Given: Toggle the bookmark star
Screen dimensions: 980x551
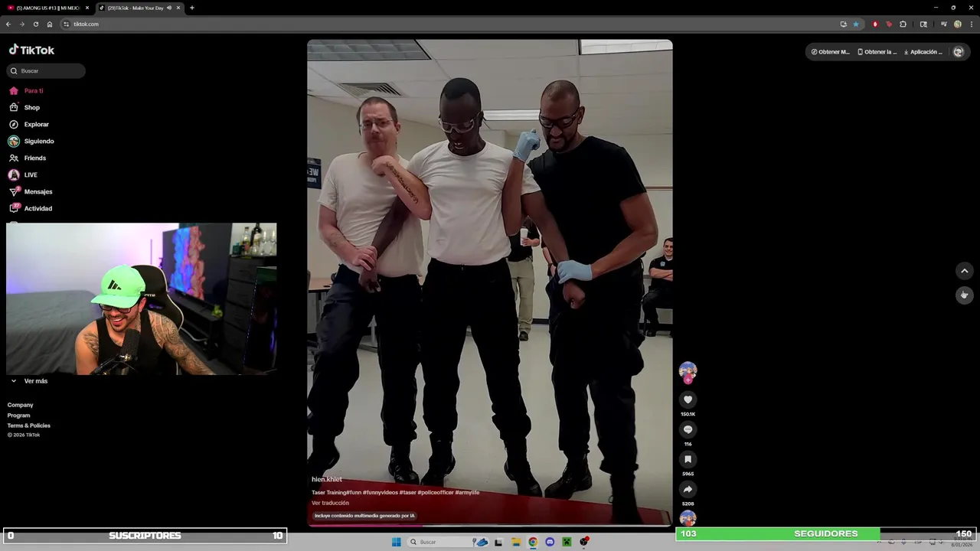Looking at the screenshot, I should coord(856,24).
